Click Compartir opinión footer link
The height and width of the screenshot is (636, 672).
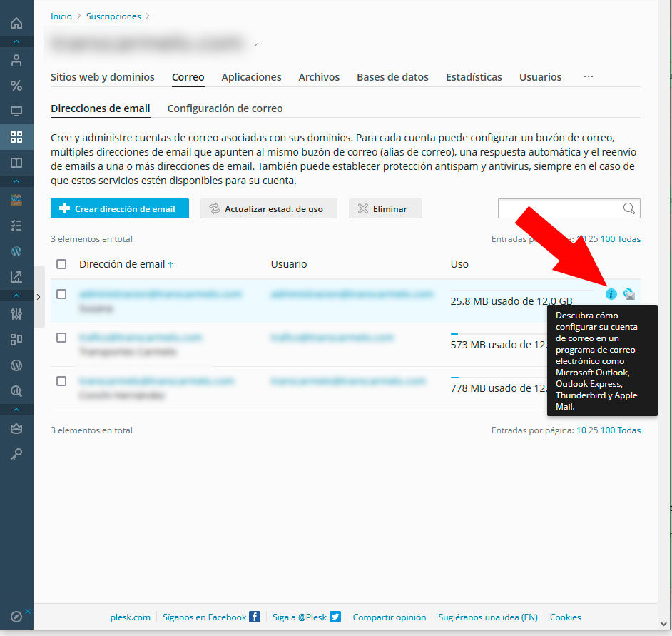pos(389,617)
